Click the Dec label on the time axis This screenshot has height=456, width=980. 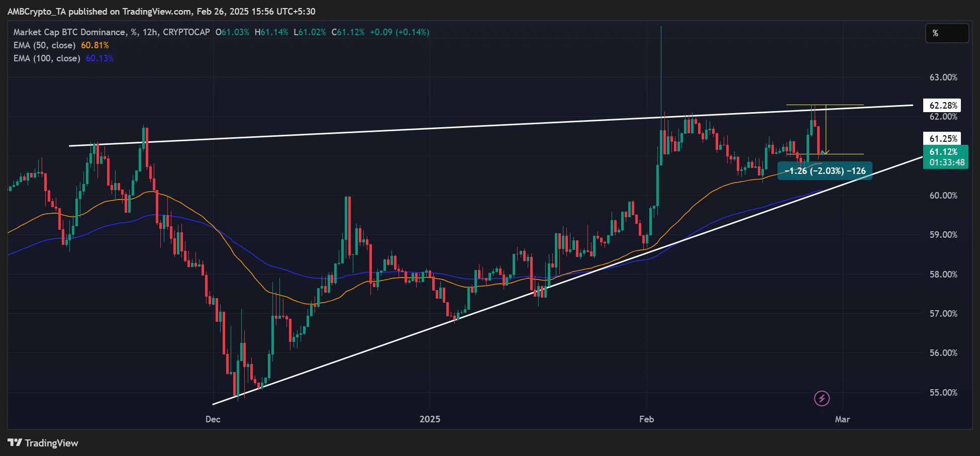coord(213,419)
